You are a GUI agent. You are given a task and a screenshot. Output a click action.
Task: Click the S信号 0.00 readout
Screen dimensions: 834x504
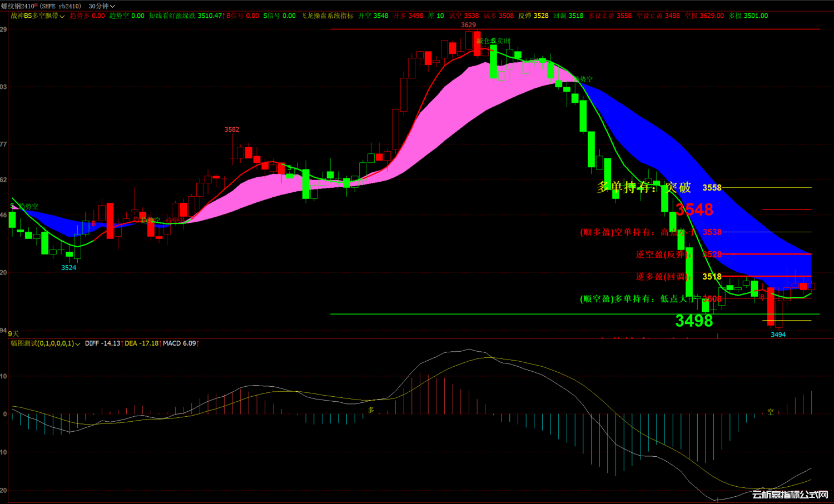click(x=280, y=16)
